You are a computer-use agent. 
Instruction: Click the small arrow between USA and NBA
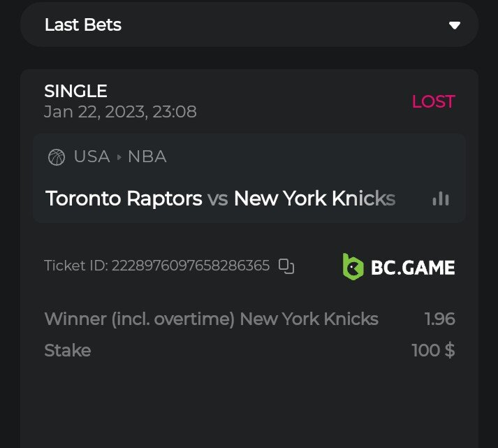tap(119, 157)
